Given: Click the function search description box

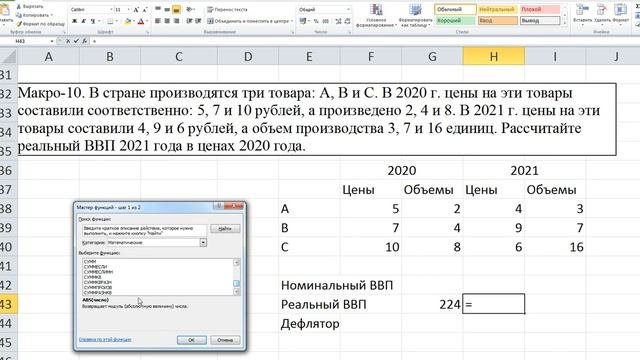Looking at the screenshot, I should tap(144, 231).
